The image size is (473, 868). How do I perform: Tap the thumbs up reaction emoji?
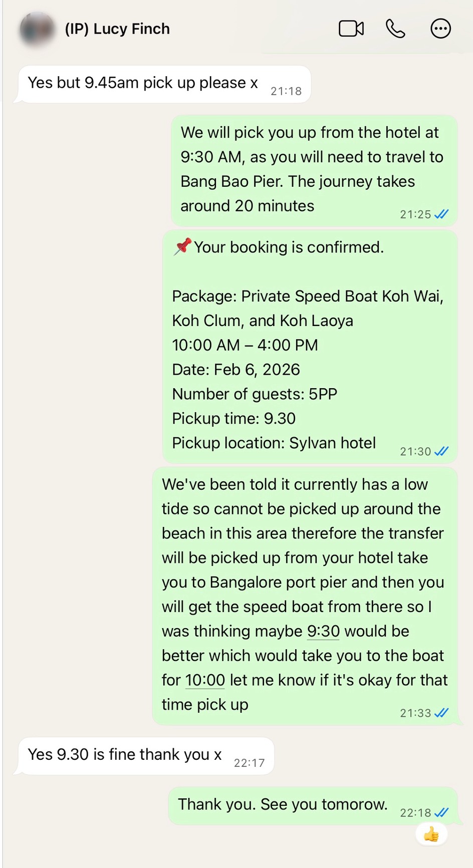(x=431, y=834)
